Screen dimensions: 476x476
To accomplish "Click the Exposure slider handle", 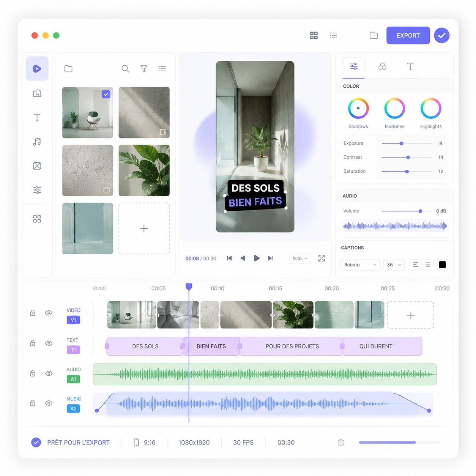I will click(402, 143).
